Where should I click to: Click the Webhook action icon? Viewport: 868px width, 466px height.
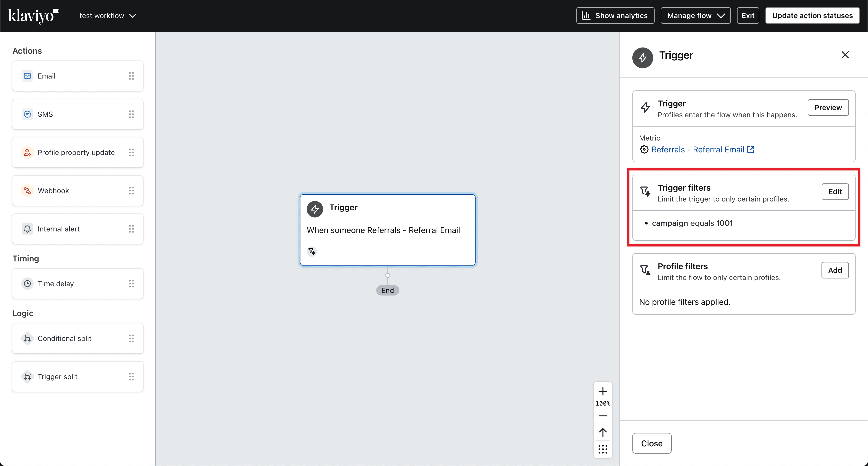tap(27, 191)
